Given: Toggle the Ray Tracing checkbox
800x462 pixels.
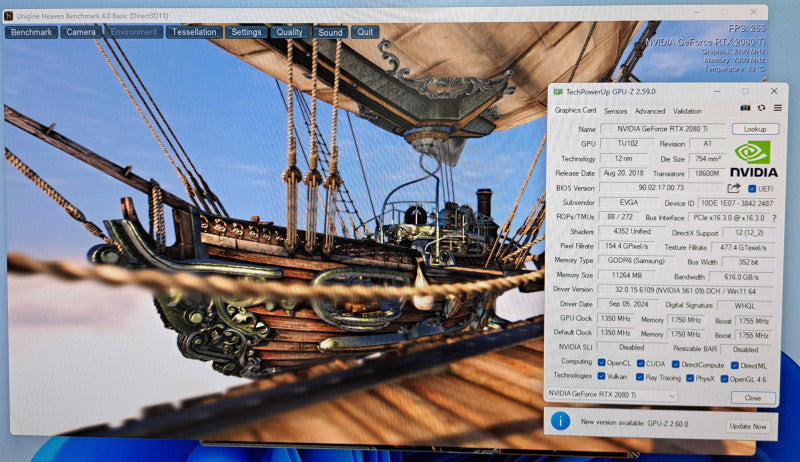Looking at the screenshot, I should pos(640,377).
